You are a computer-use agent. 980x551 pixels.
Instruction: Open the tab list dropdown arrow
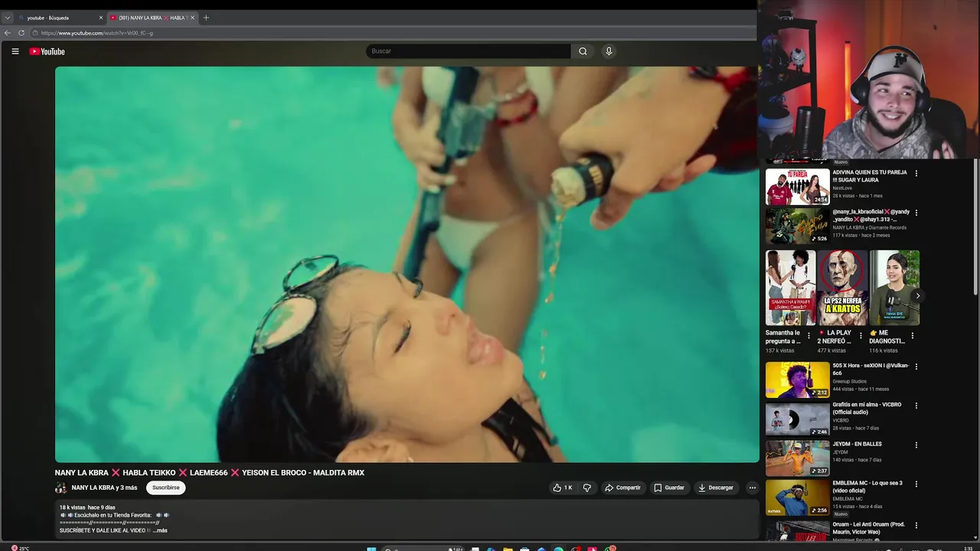point(7,18)
